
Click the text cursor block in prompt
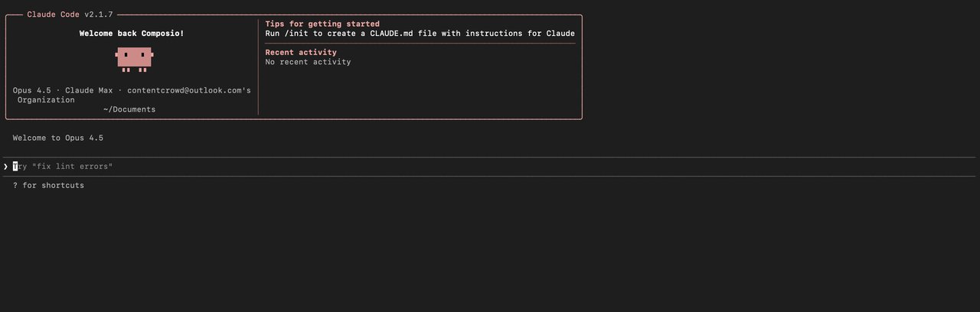coord(15,167)
